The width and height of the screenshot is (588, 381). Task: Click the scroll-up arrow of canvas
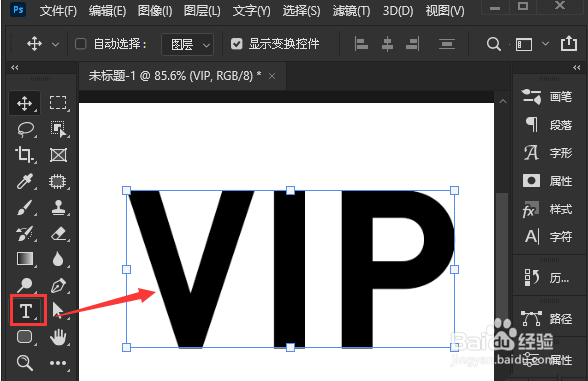[503, 101]
